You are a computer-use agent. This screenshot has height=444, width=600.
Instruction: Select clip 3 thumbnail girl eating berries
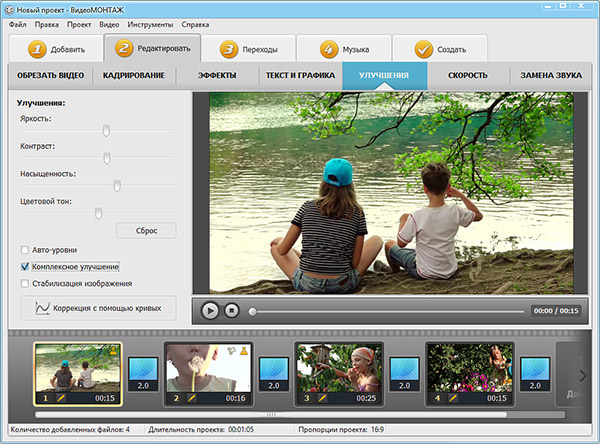pyautogui.click(x=339, y=374)
